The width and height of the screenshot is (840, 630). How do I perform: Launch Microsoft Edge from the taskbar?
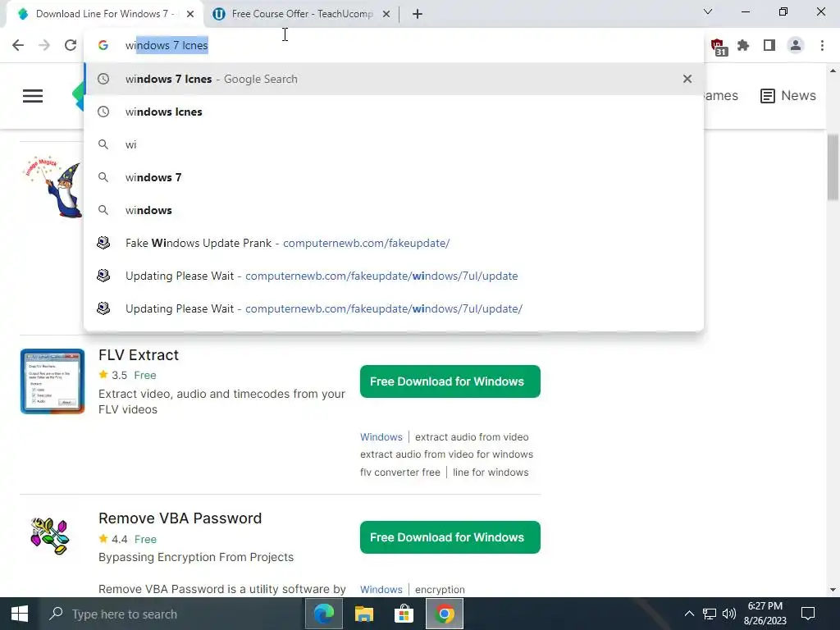[323, 614]
